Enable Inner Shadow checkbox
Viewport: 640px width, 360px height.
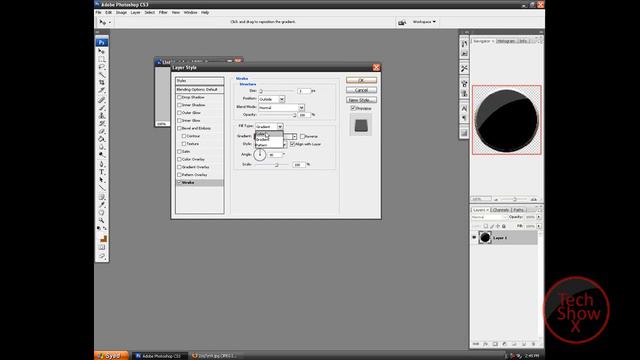[x=179, y=105]
